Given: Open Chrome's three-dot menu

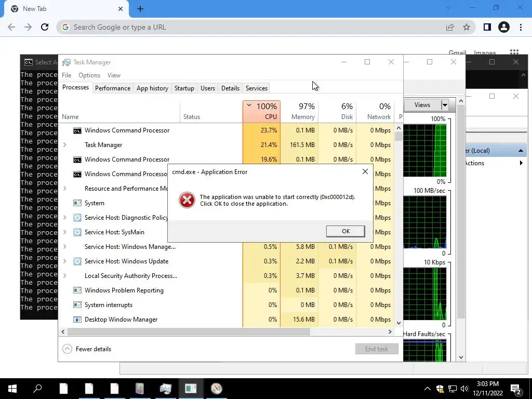Looking at the screenshot, I should point(521,27).
